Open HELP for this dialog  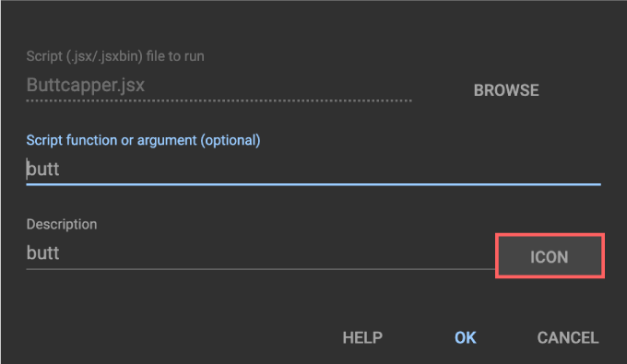click(362, 338)
